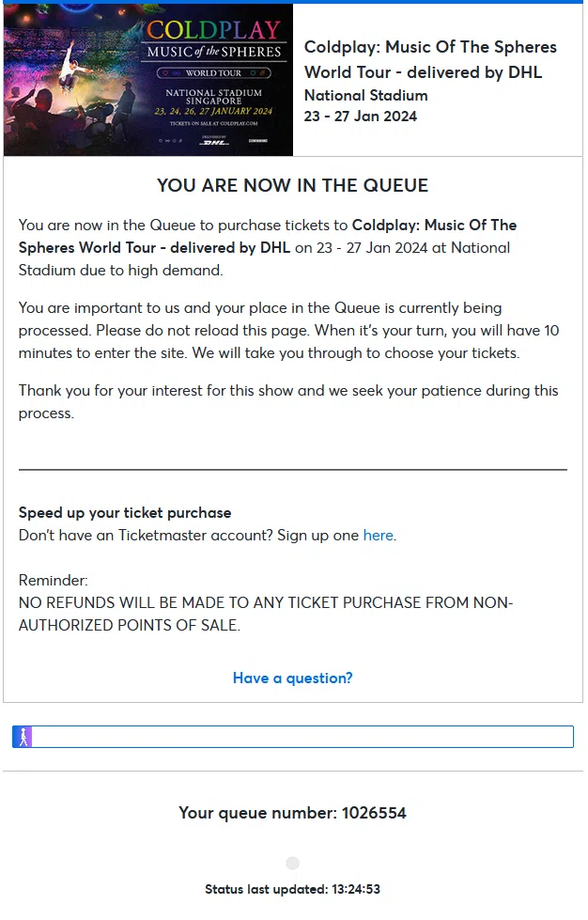Open the 'here' sign-up link
This screenshot has height=920, width=588.
(378, 536)
